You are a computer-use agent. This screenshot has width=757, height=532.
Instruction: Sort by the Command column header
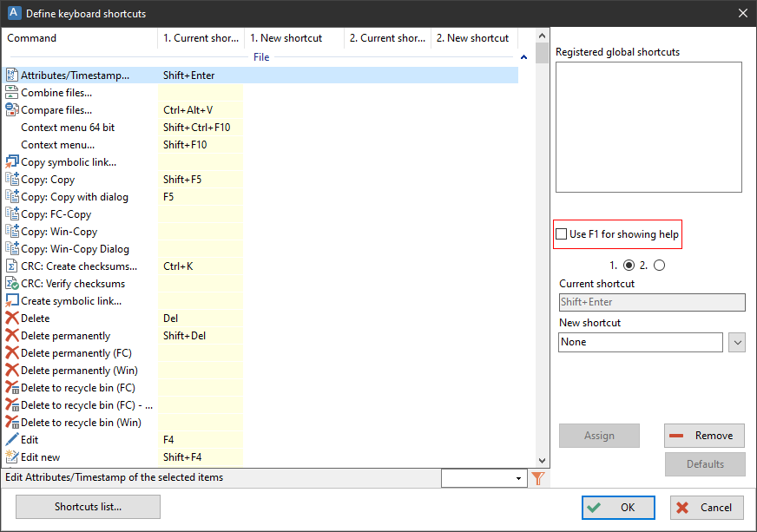78,38
